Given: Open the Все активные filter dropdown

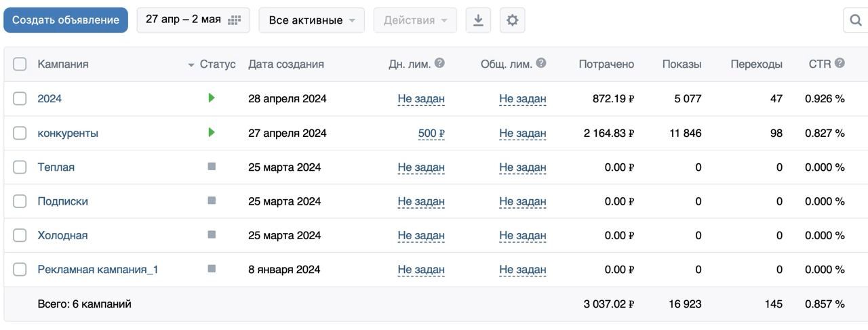Looking at the screenshot, I should tap(312, 20).
